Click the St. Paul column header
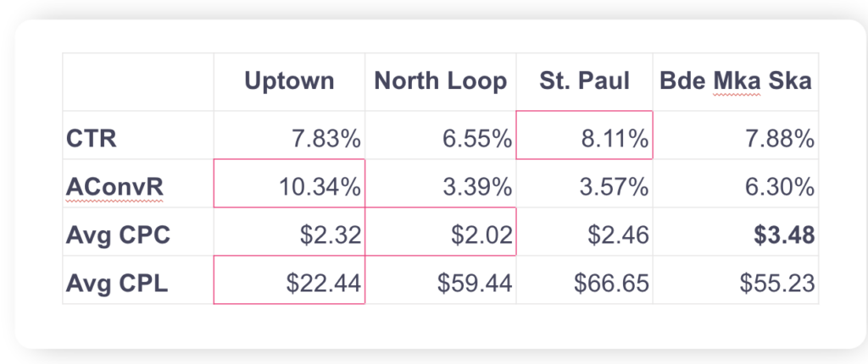868x364 pixels. [583, 81]
